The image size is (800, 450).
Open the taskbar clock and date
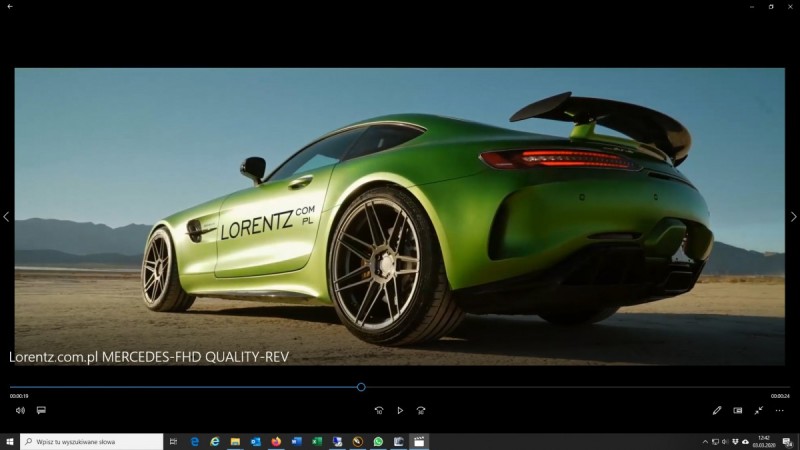(x=764, y=441)
